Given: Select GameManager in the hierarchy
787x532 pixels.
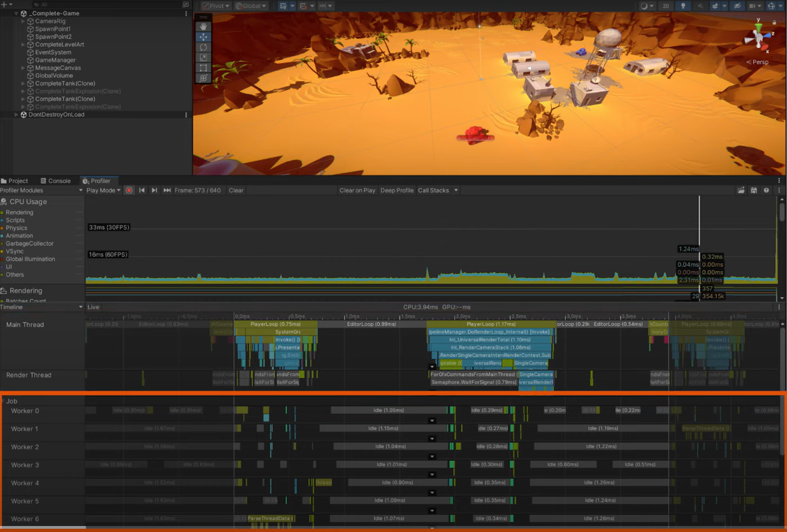Looking at the screenshot, I should click(x=55, y=60).
